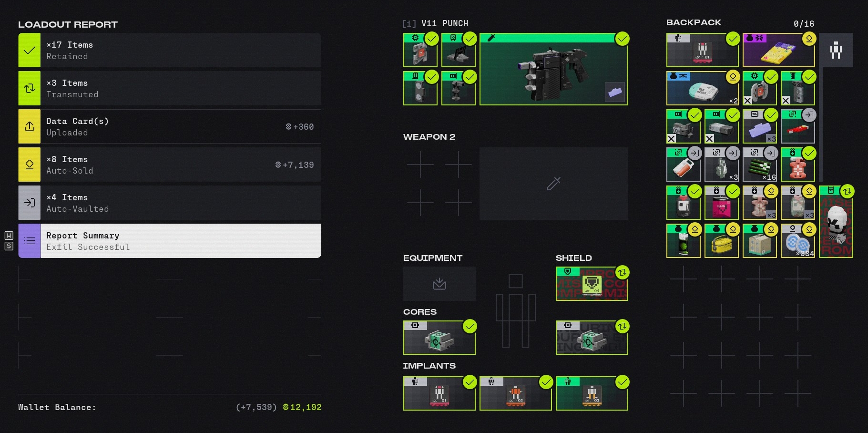
Task: Select the black can with green label
Action: [684, 241]
